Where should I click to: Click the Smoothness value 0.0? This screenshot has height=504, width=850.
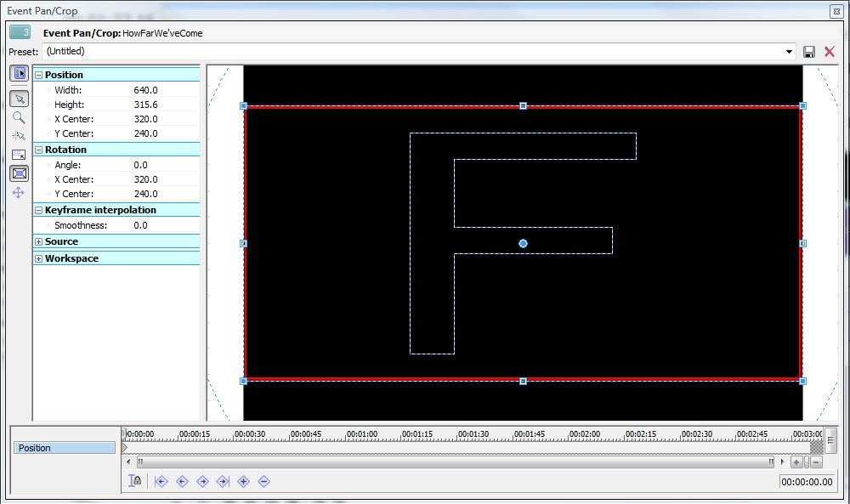tap(140, 225)
